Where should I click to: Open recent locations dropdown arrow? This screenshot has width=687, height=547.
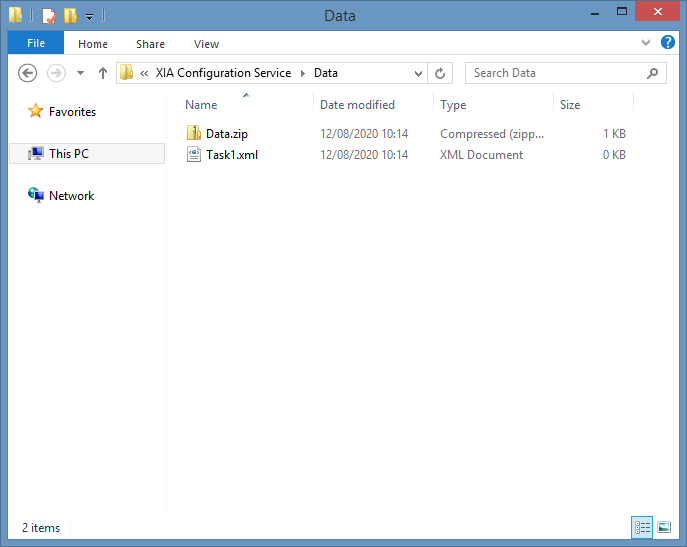pyautogui.click(x=80, y=73)
